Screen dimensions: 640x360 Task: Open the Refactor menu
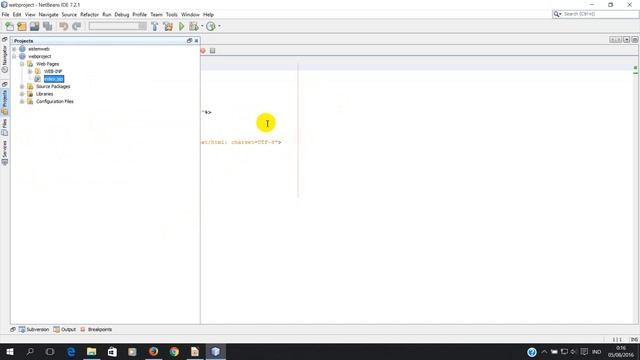pyautogui.click(x=89, y=15)
